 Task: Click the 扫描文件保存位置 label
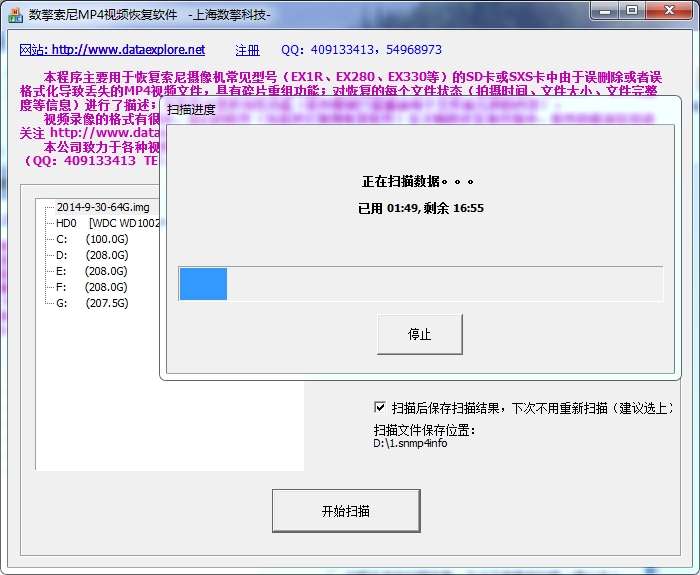425,430
